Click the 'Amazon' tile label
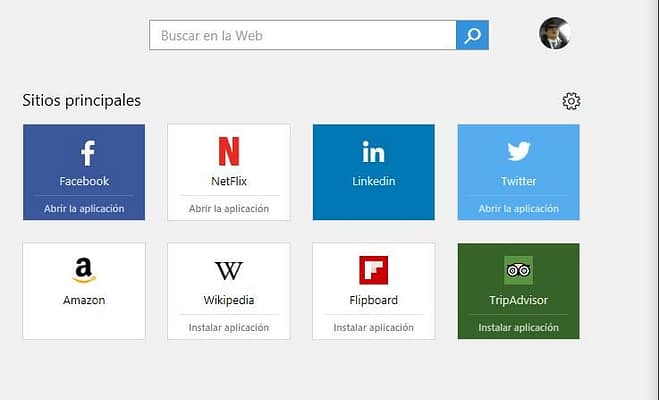 coord(84,300)
